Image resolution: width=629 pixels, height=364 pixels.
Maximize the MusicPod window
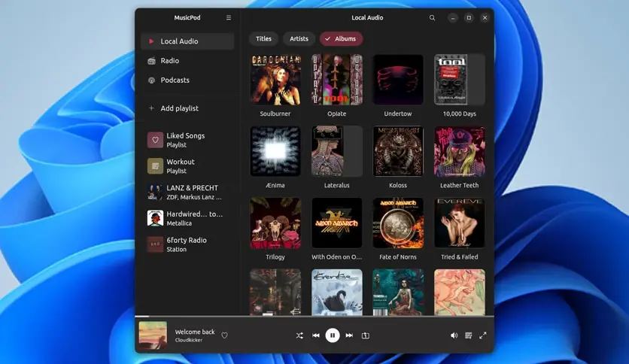[x=469, y=17]
